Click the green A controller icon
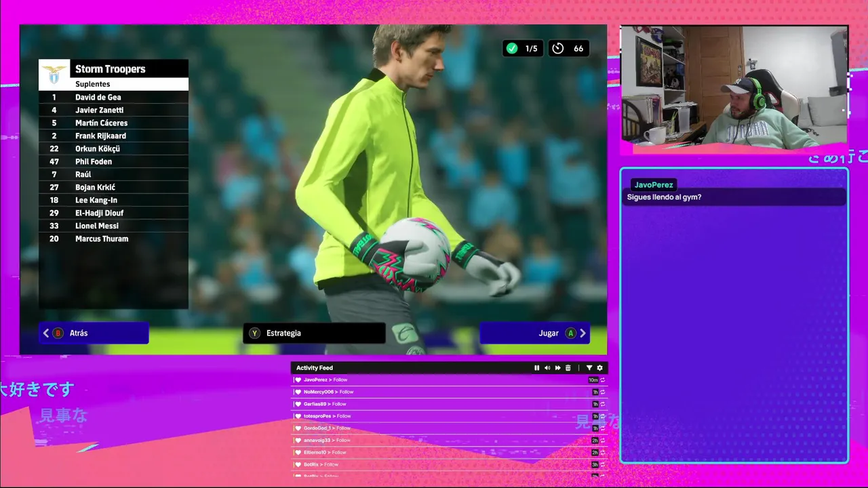Viewport: 868px width, 488px height. [x=570, y=333]
